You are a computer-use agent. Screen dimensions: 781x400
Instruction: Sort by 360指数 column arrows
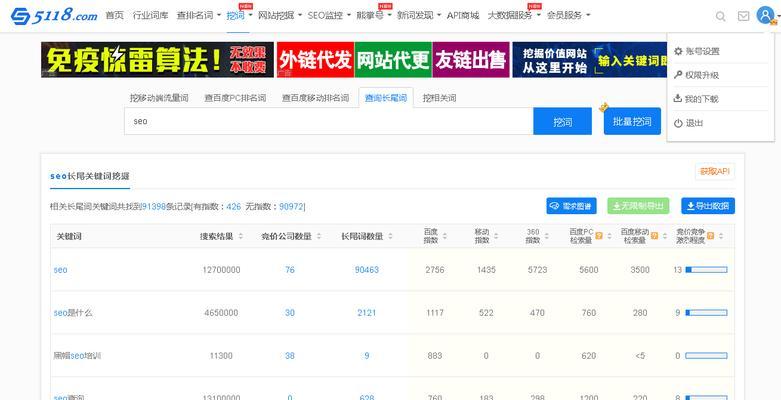(547, 236)
